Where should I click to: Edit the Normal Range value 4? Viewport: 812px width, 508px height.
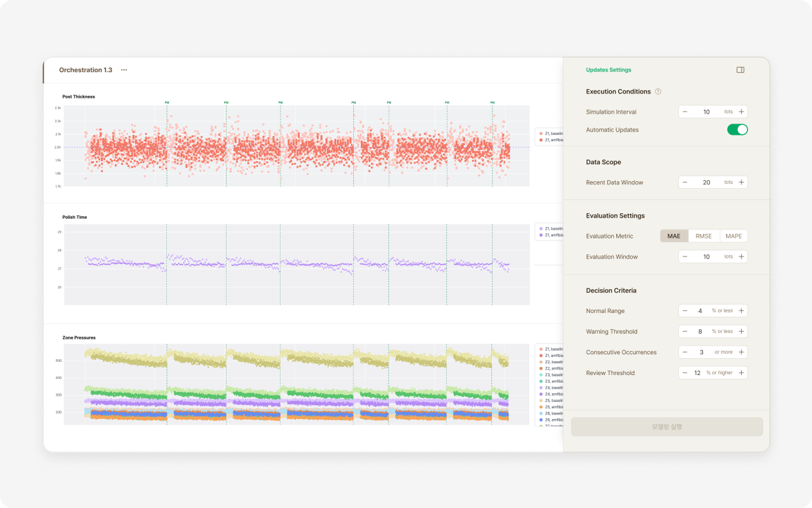click(700, 311)
